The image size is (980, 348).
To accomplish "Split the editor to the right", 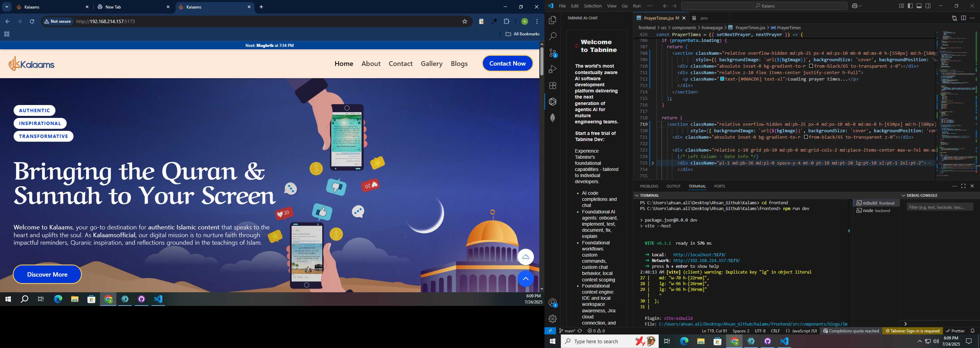I will (963, 18).
